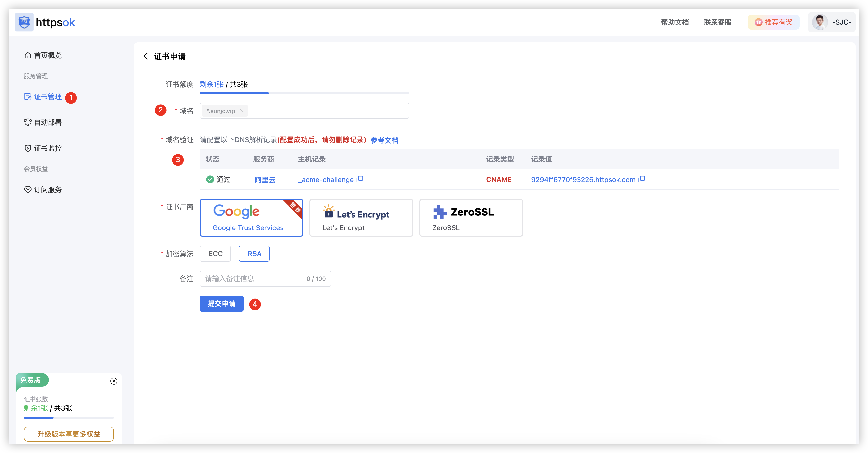Click the 状态 column header
The height and width of the screenshot is (453, 868).
coord(213,159)
